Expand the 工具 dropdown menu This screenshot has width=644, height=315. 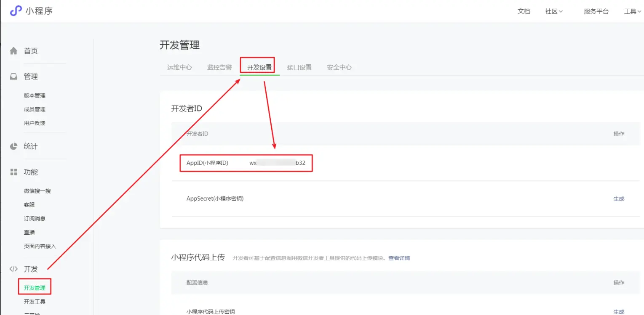(633, 11)
